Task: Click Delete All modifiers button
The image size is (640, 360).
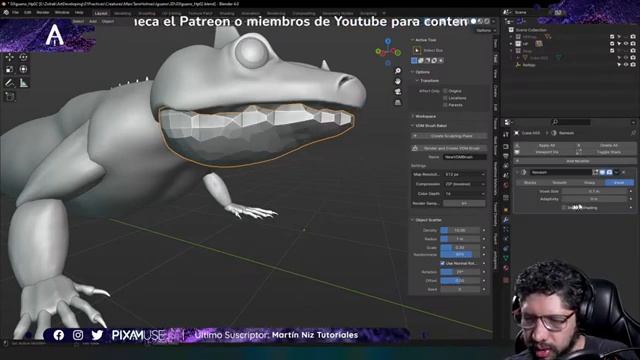Action: [609, 145]
